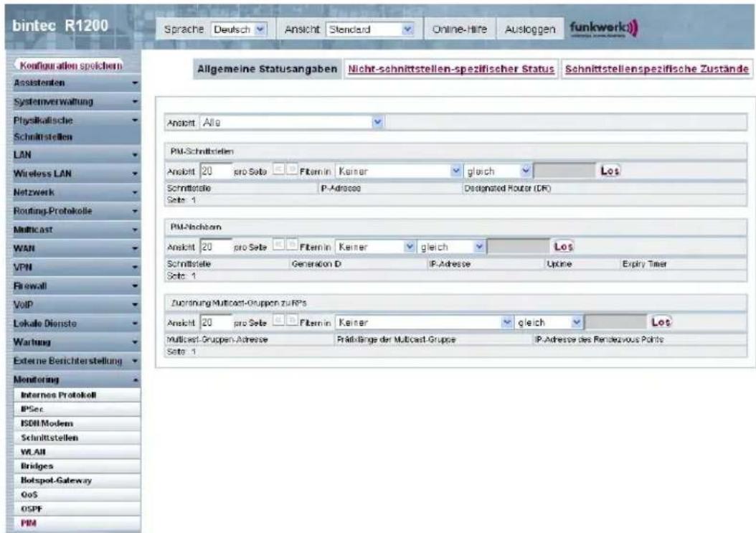Select Allgemeine Statusangaben tab
This screenshot has height=533, width=756.
[267, 69]
